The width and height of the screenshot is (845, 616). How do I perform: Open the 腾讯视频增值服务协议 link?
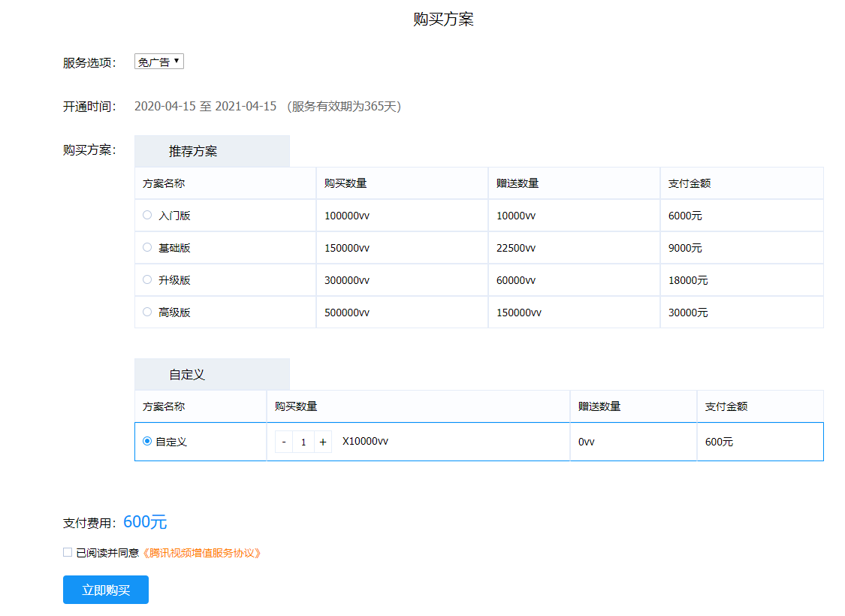(x=201, y=553)
